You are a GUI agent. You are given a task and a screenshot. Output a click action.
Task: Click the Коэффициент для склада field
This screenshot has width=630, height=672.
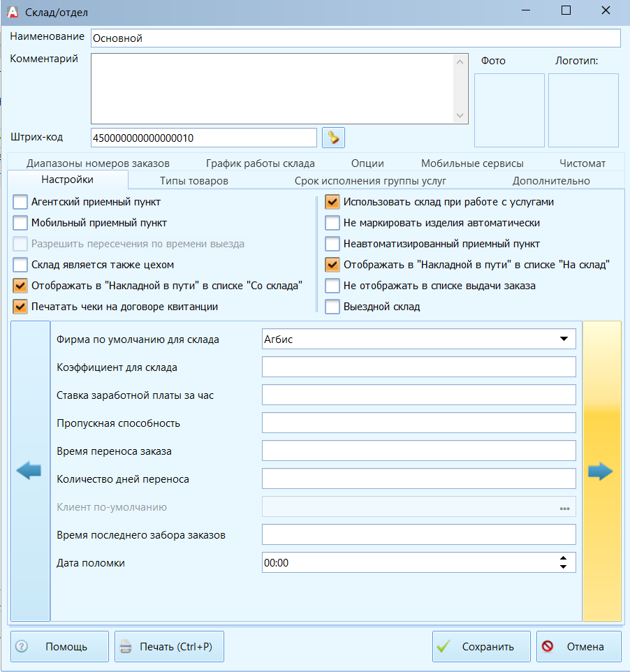(x=418, y=367)
